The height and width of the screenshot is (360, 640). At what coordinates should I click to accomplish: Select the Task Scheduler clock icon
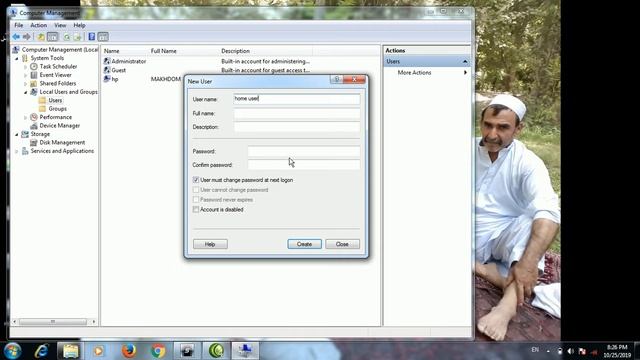(34, 66)
